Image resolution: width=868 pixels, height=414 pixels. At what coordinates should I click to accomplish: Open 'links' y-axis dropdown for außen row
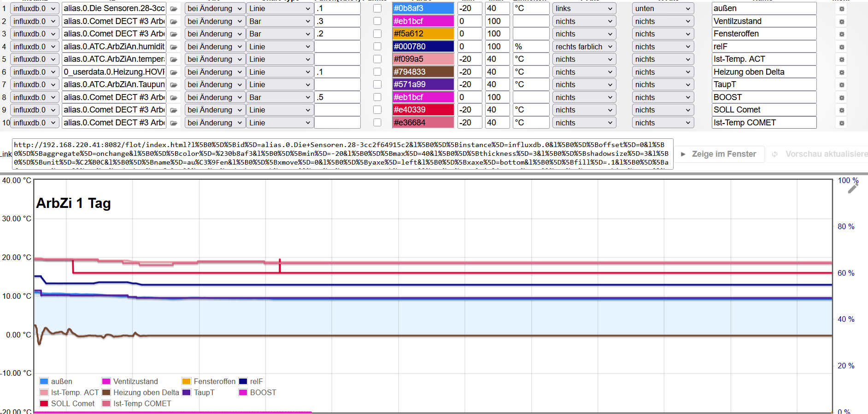click(584, 8)
